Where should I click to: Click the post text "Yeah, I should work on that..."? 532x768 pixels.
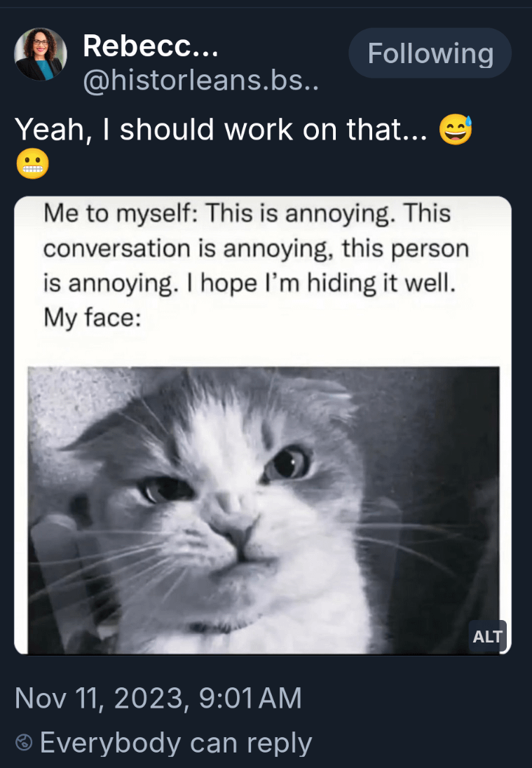click(x=221, y=130)
